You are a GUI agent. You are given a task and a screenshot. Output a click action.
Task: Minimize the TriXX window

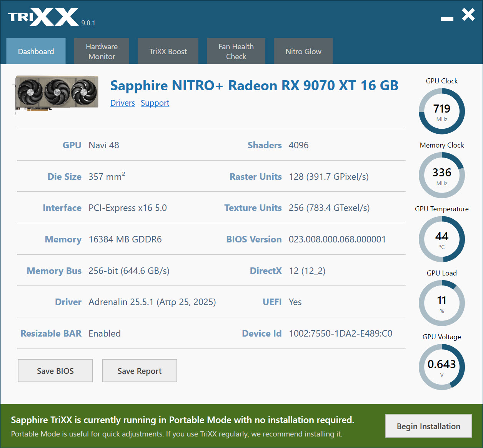pyautogui.click(x=447, y=18)
